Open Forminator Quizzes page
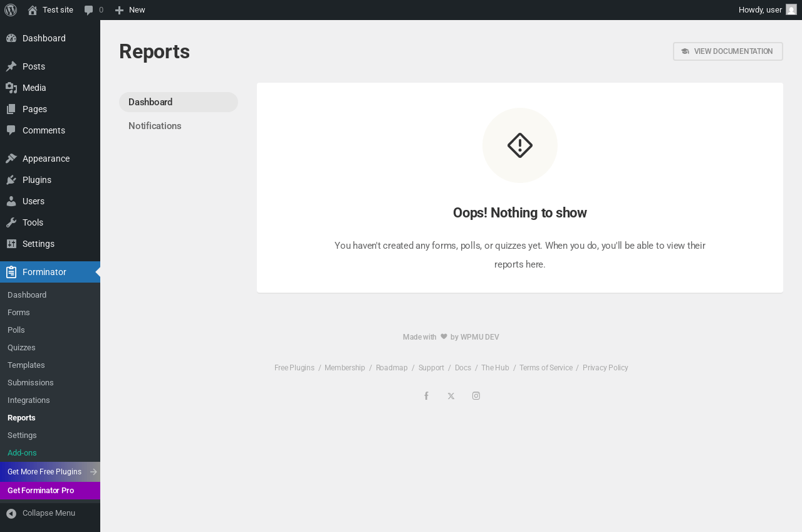Screen dimensions: 802x532 pyautogui.click(x=50, y=348)
